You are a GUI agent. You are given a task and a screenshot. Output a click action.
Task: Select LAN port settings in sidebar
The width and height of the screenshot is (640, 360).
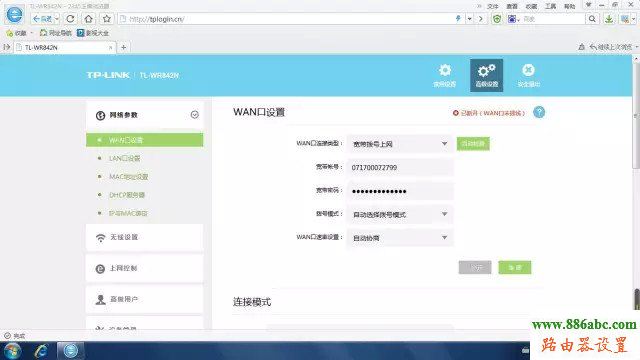pos(124,158)
